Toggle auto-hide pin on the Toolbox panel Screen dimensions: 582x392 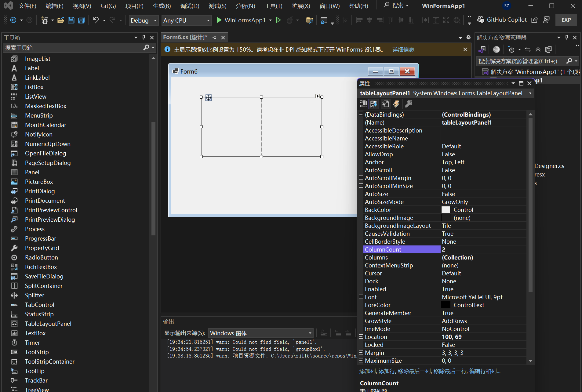pyautogui.click(x=144, y=37)
